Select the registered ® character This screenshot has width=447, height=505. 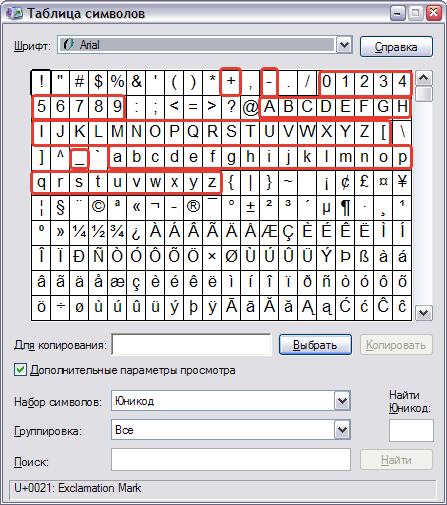[193, 207]
